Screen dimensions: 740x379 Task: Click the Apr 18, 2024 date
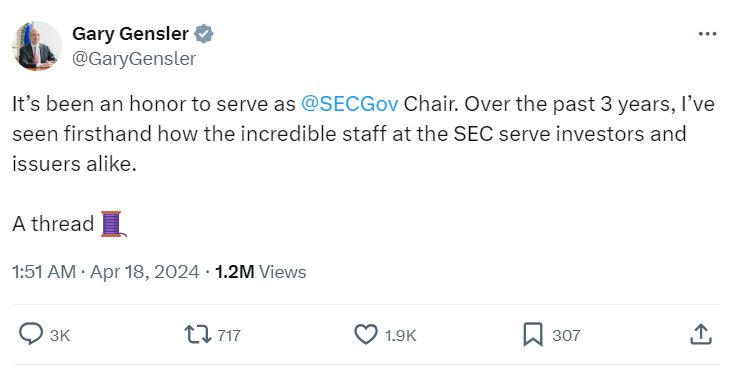(x=144, y=272)
